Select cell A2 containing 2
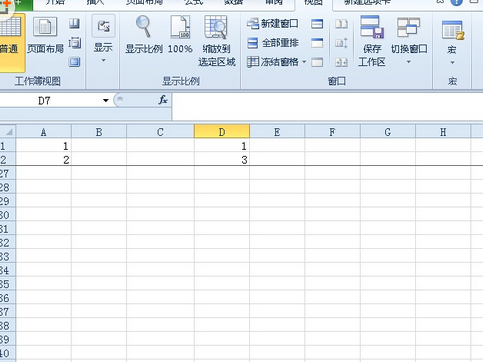This screenshot has width=483, height=362. point(44,160)
